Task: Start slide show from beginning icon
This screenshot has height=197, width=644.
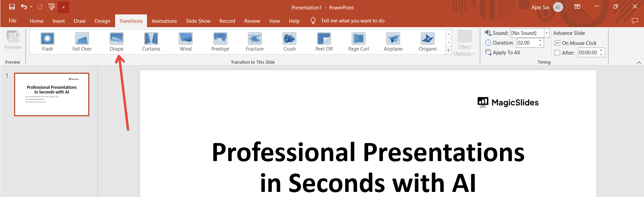Action: point(52,7)
